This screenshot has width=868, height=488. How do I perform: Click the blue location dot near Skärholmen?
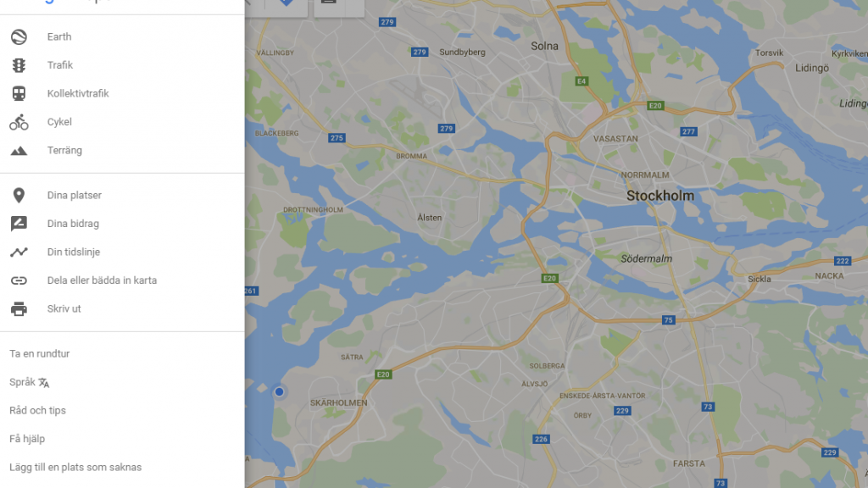[279, 391]
